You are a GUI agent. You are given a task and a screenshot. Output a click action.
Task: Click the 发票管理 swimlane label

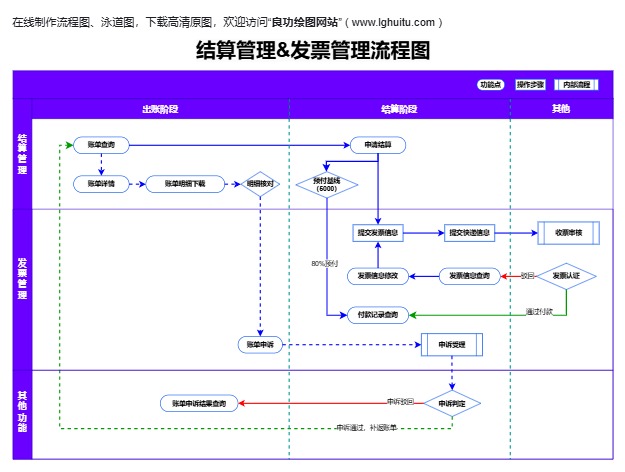pos(22,279)
